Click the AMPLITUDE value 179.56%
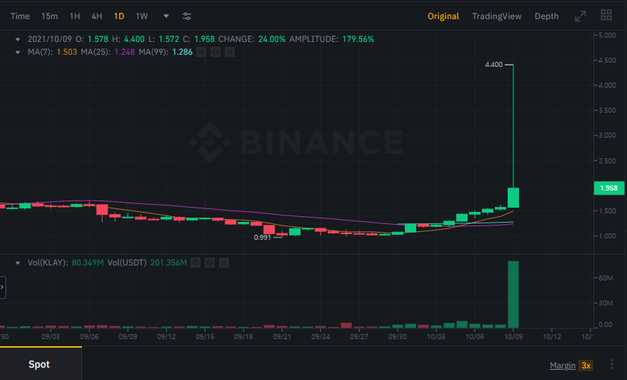The image size is (627, 380). pos(358,39)
